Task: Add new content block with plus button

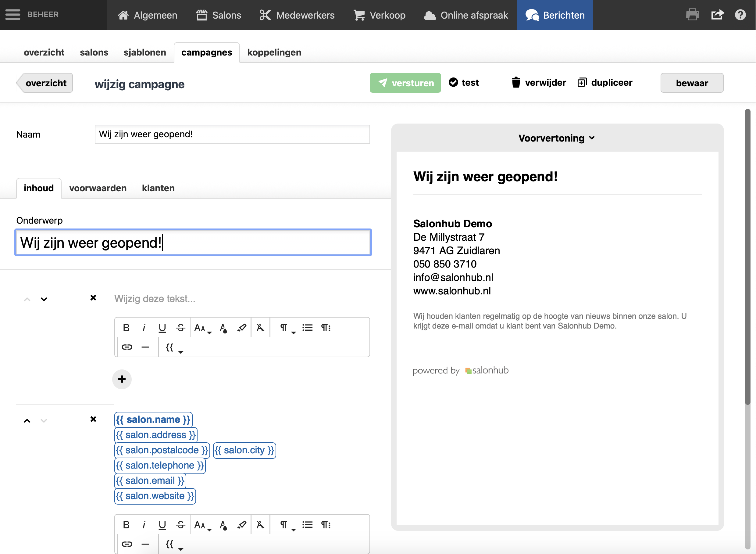Action: (122, 379)
